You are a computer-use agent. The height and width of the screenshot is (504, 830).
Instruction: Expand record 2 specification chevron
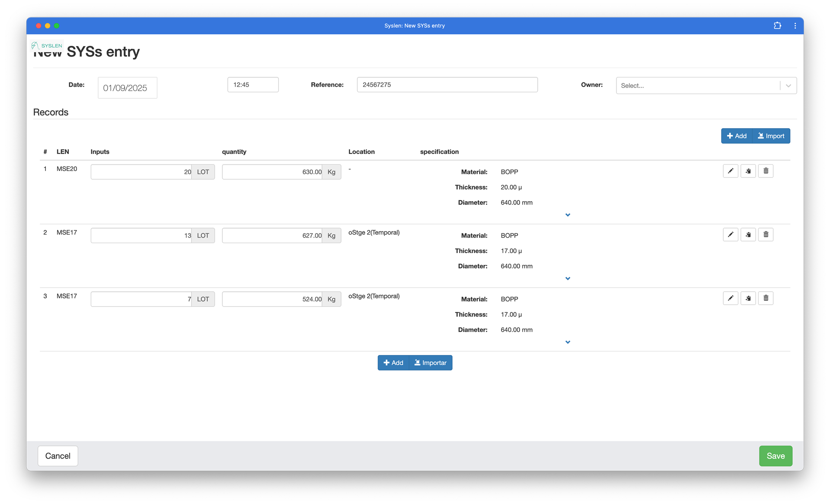tap(568, 279)
